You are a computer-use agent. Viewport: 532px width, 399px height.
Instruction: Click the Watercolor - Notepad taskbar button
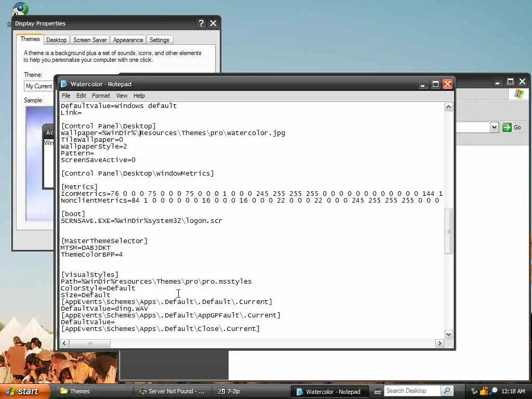(x=330, y=392)
